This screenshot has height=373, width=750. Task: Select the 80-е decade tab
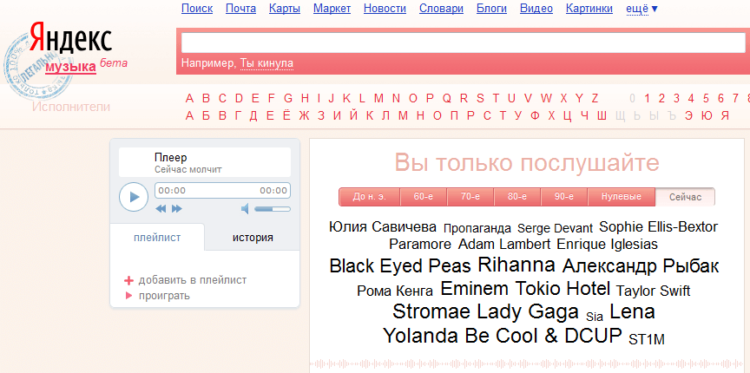[x=517, y=197]
